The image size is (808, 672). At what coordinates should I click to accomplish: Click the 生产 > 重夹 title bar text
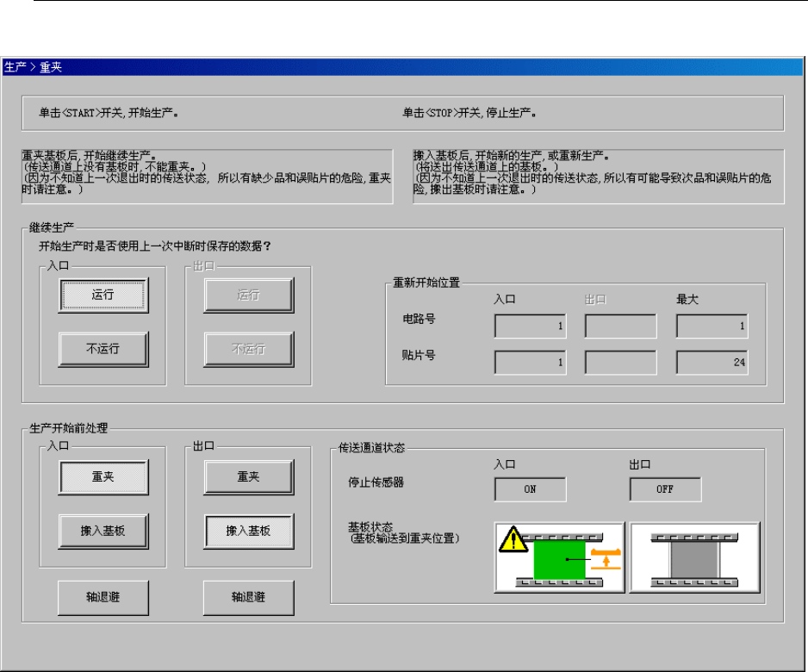click(33, 67)
